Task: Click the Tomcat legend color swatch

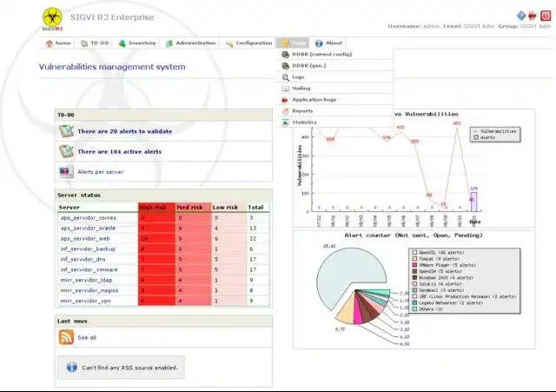Action: pos(414,259)
